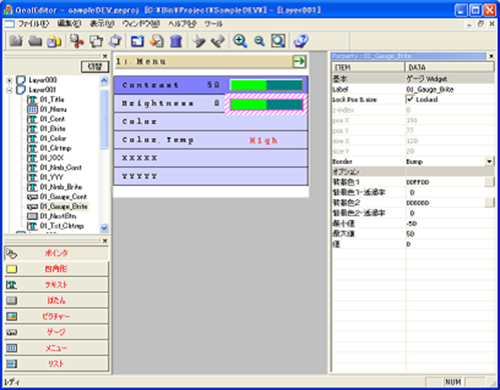Open the ツール menu
Image resolution: width=500 pixels, height=390 pixels.
(213, 24)
